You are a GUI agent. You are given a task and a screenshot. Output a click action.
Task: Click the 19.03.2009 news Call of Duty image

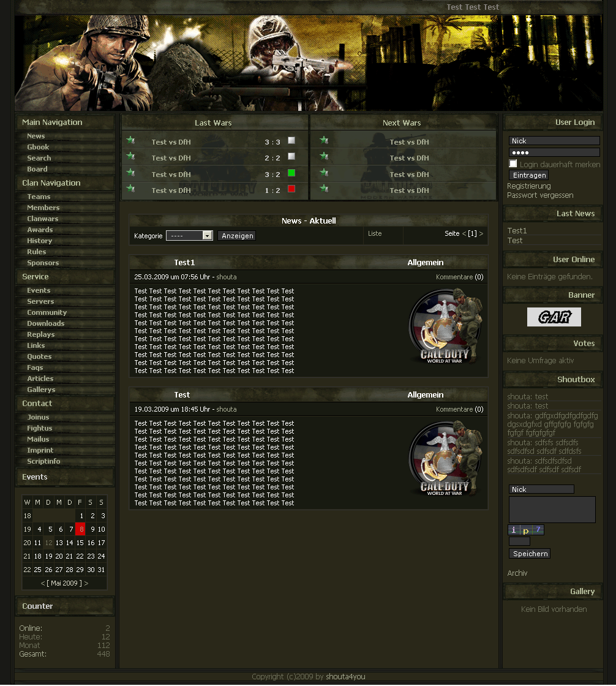[445, 458]
